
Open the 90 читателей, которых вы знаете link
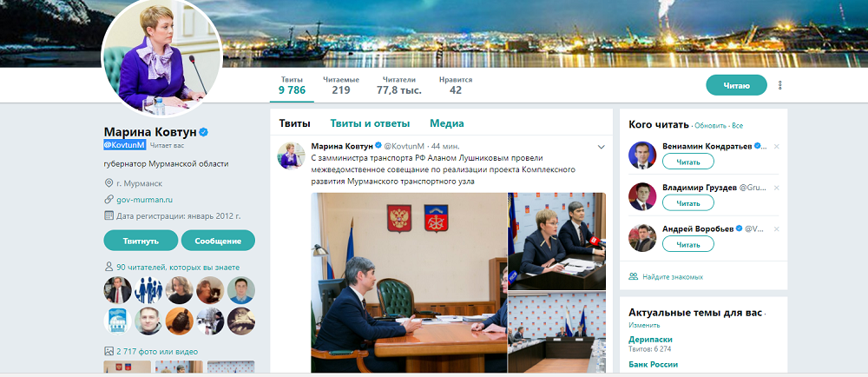point(178,268)
